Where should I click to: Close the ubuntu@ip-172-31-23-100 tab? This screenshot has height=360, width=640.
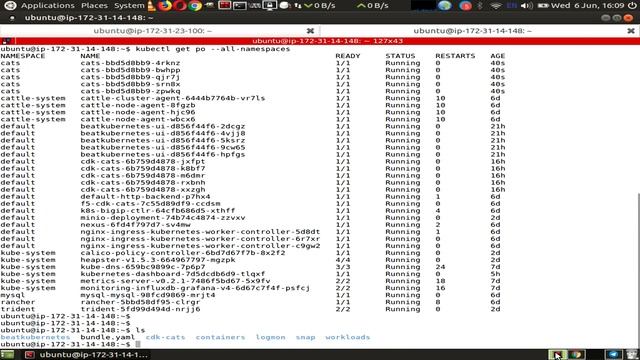pyautogui.click(x=310, y=31)
